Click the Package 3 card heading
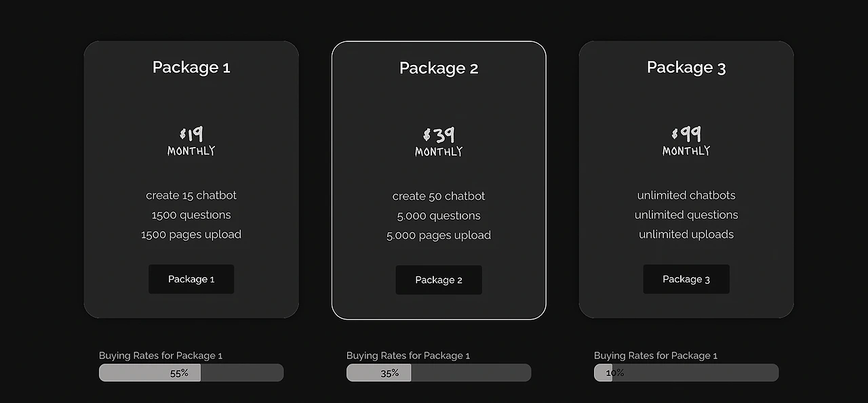This screenshot has width=868, height=403. point(686,67)
